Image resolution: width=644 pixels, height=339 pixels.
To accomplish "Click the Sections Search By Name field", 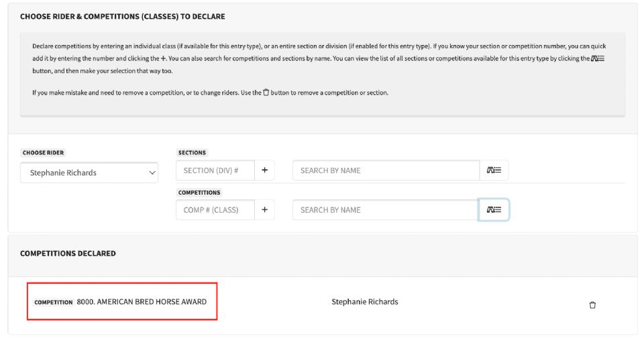I will pos(386,171).
